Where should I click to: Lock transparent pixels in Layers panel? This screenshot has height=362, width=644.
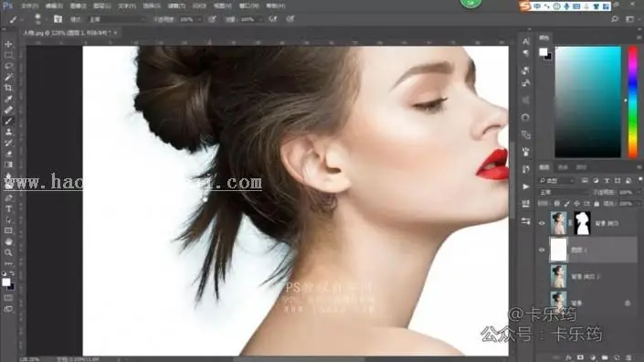click(557, 203)
